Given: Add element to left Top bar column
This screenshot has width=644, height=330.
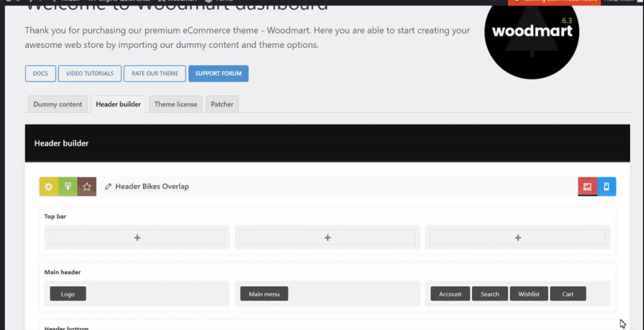Looking at the screenshot, I should tap(137, 238).
